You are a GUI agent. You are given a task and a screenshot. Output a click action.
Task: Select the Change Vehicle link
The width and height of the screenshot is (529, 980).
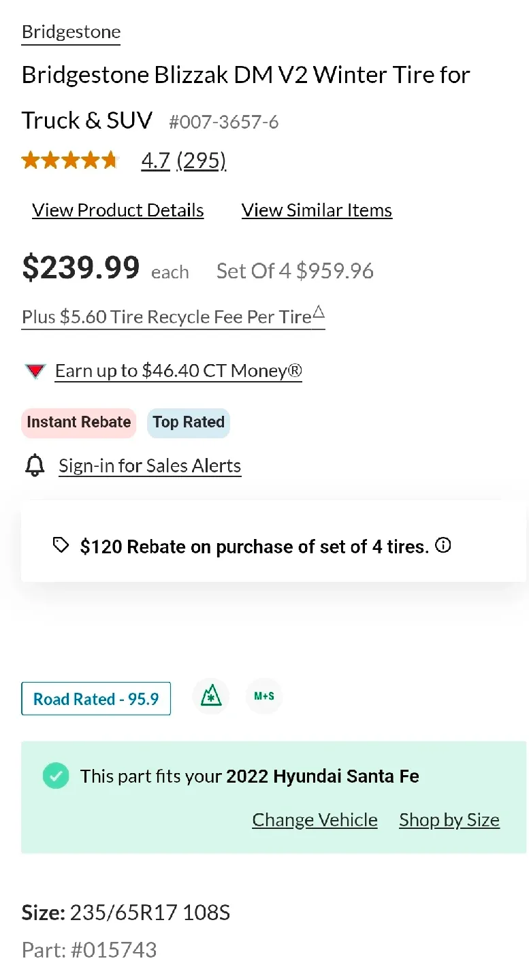point(315,820)
